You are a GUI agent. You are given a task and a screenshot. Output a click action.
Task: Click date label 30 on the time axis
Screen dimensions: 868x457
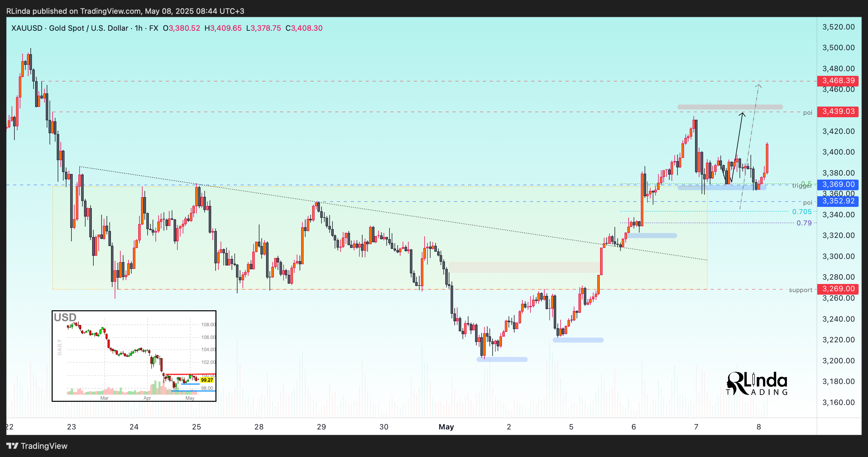click(384, 427)
